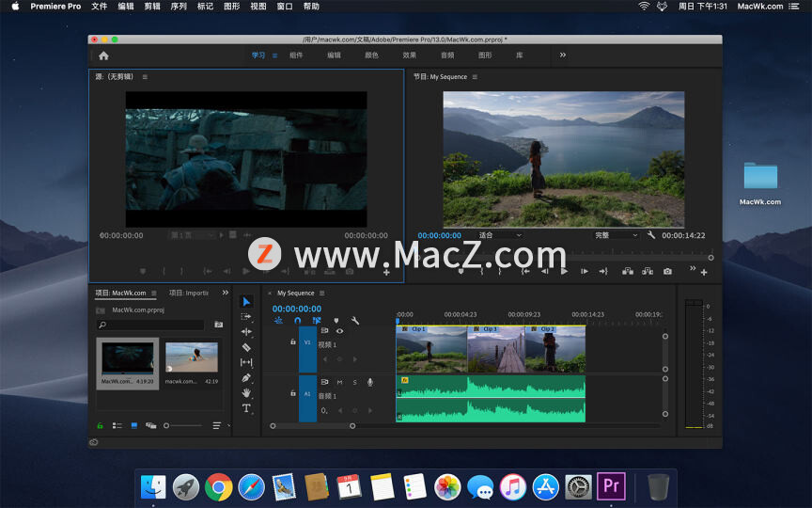Select the Track Select Forward tool
The image size is (812, 508).
tap(246, 316)
